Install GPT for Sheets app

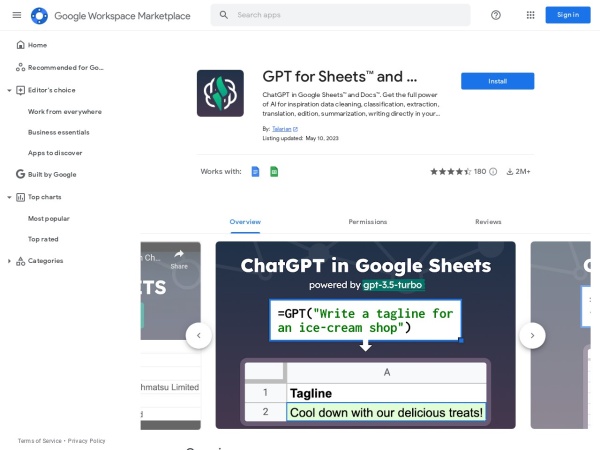(497, 81)
